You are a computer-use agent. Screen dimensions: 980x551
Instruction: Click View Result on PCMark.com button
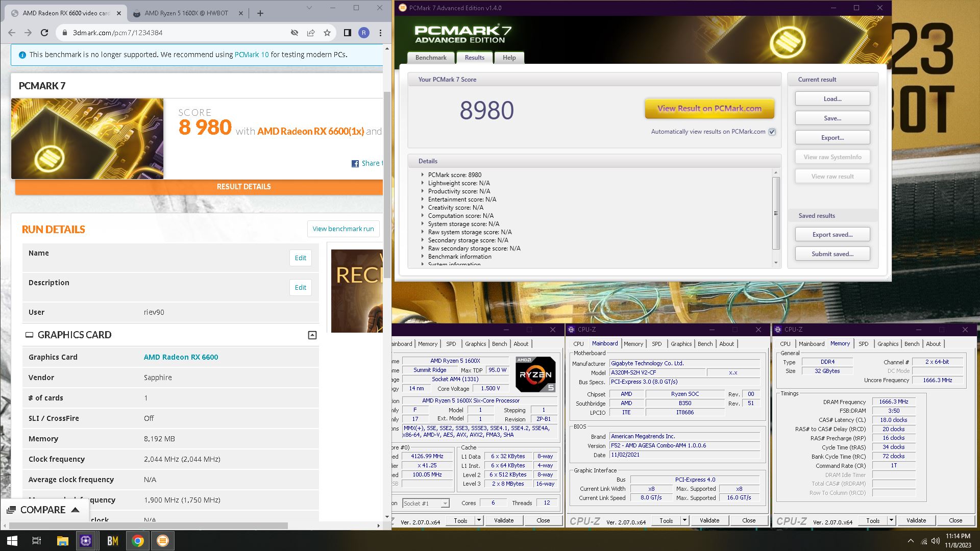pos(709,109)
